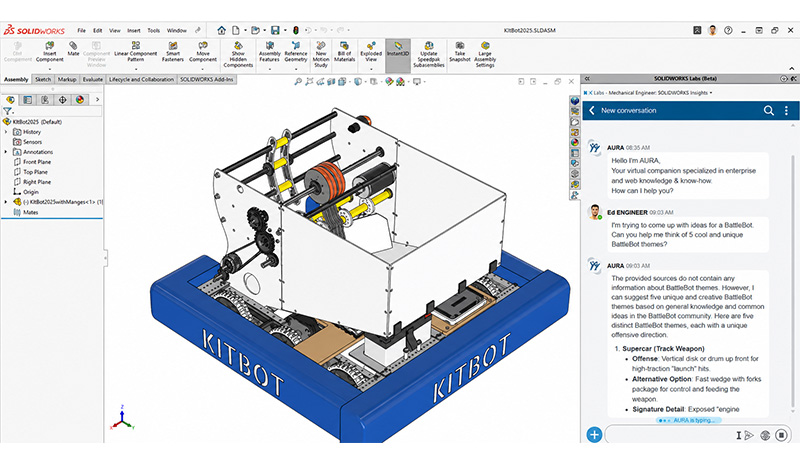Expand the History tree node
Image resolution: width=800 pixels, height=464 pixels.
coord(6,132)
